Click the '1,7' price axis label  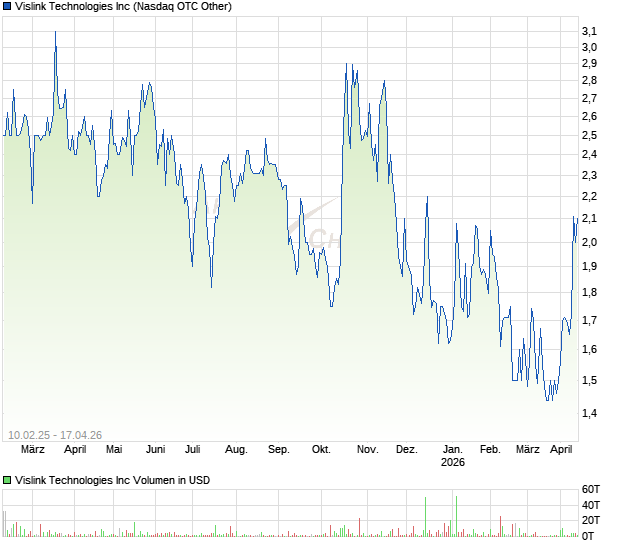tap(589, 320)
